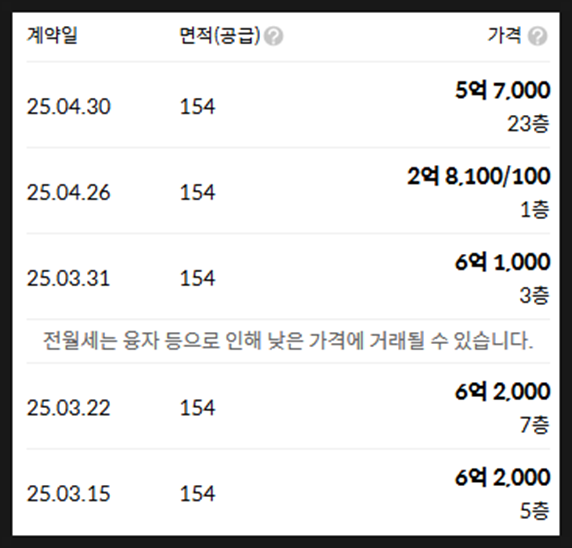Open the 25.04.26 contract row
The width and height of the screenshot is (572, 548).
(x=288, y=191)
